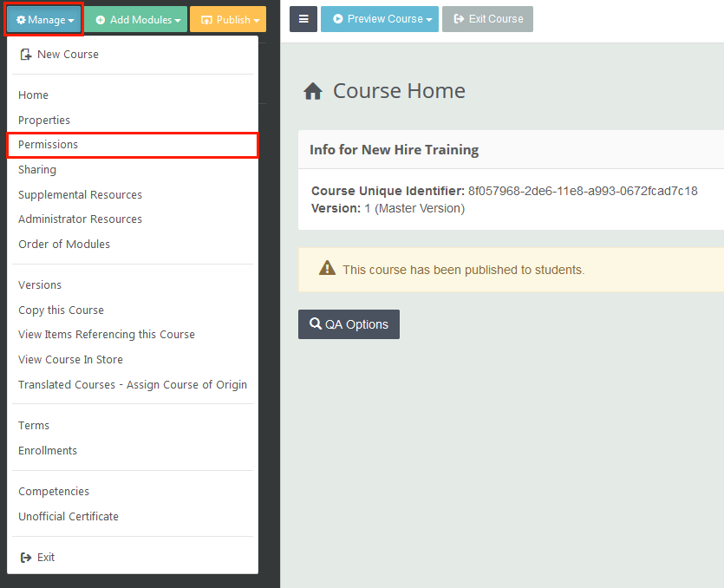724x588 pixels.
Task: Open the Manage dropdown menu
Action: [44, 20]
